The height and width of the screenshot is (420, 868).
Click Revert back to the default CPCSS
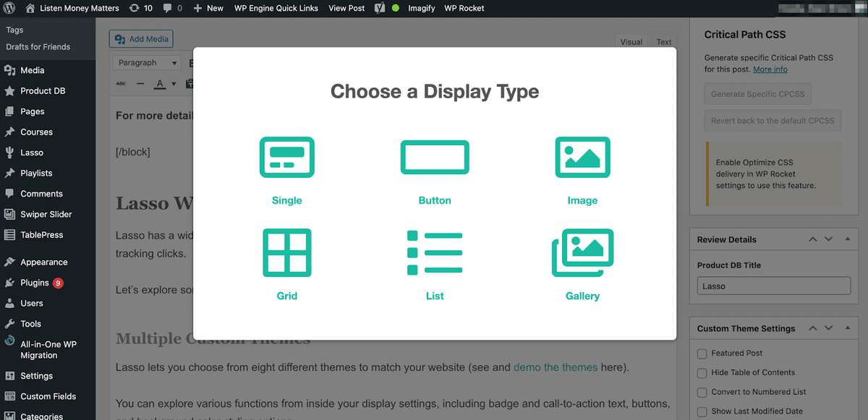(x=773, y=121)
